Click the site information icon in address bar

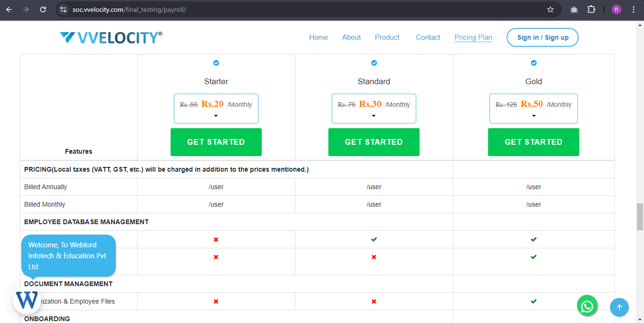click(63, 9)
